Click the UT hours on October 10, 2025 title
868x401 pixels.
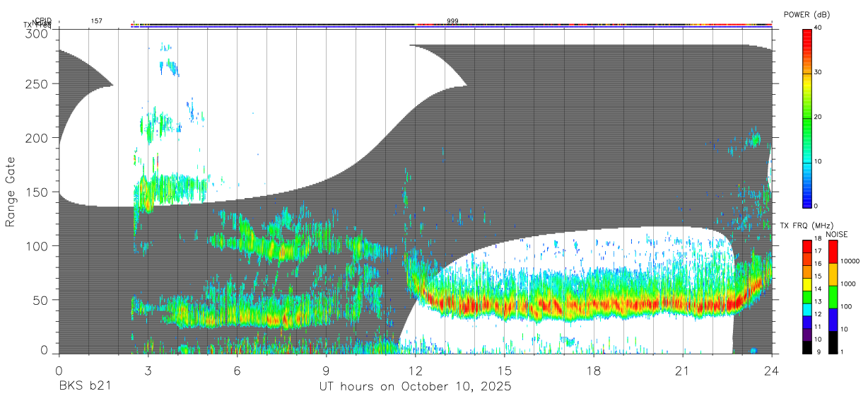point(415,386)
